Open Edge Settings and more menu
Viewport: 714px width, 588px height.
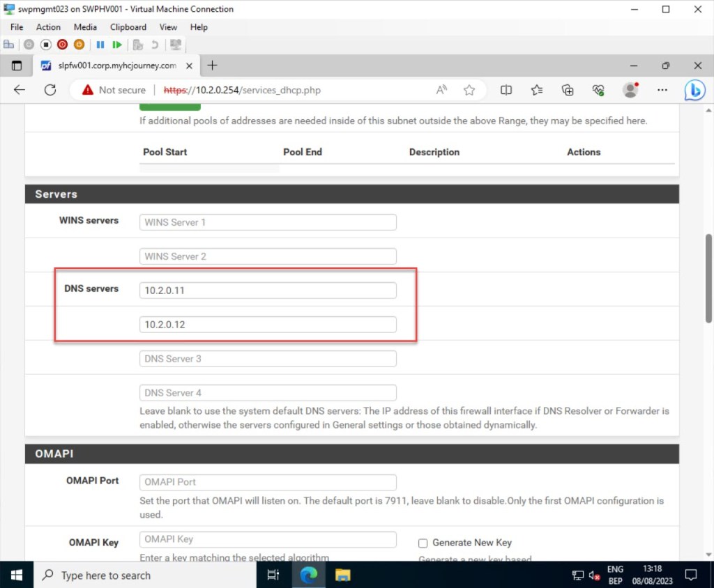662,90
